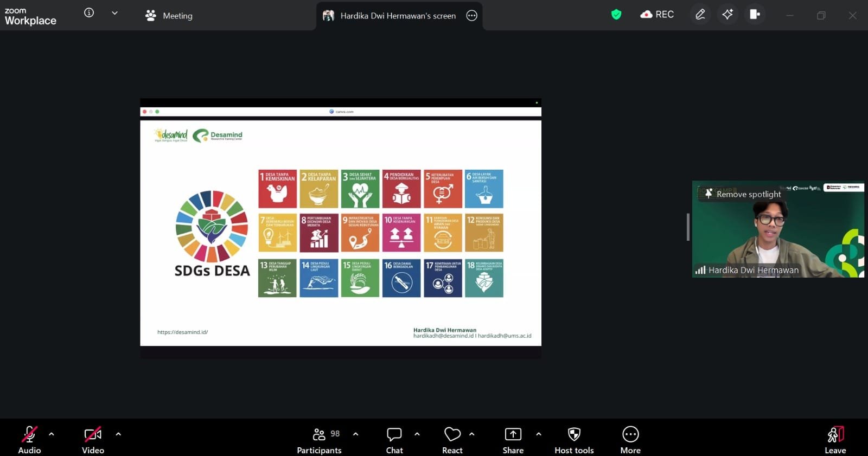
Task: Click SDG 11 settlement tile
Action: coord(443,233)
